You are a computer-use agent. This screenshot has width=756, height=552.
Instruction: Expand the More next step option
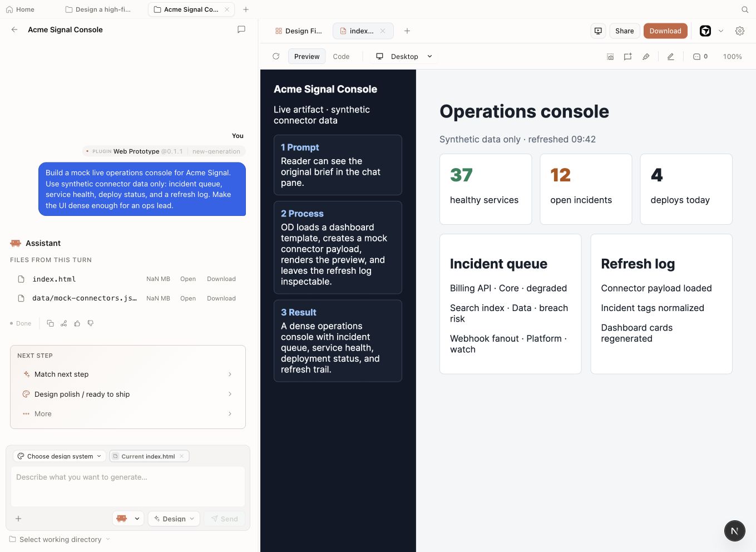coord(128,414)
